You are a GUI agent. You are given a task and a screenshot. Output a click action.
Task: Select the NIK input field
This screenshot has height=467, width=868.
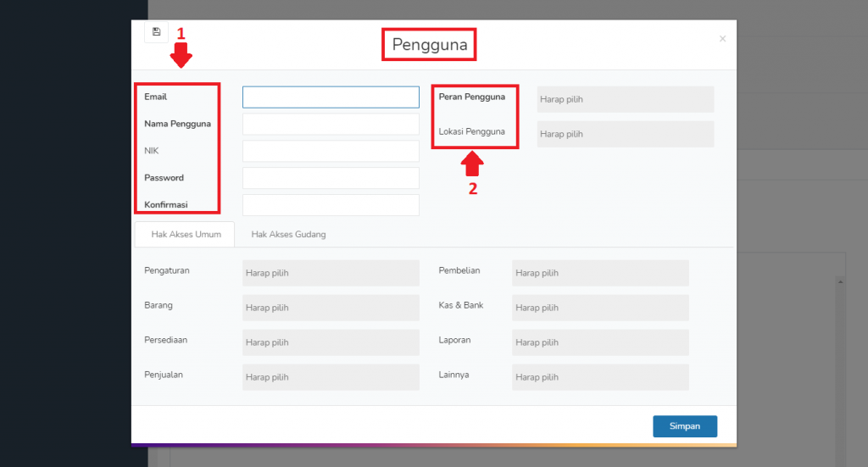(x=331, y=151)
